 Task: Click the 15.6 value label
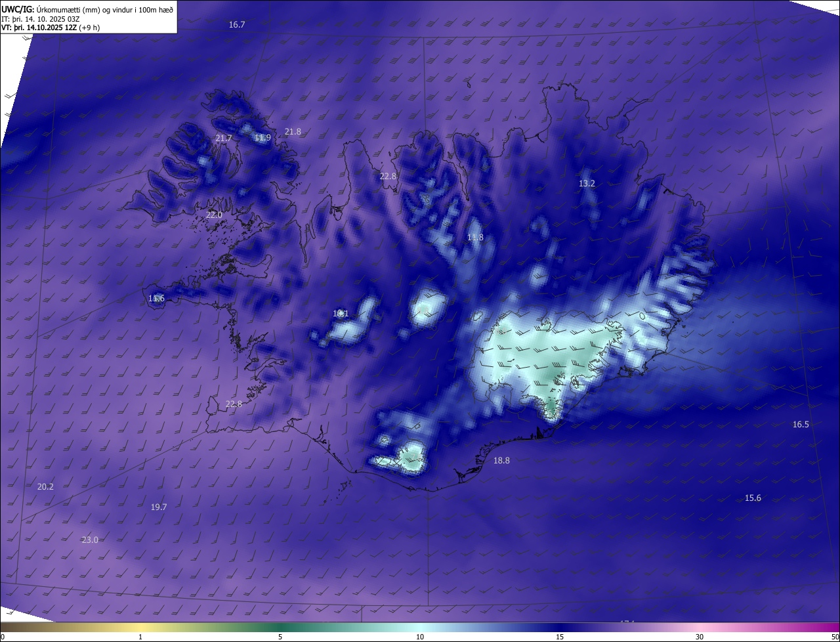753,498
